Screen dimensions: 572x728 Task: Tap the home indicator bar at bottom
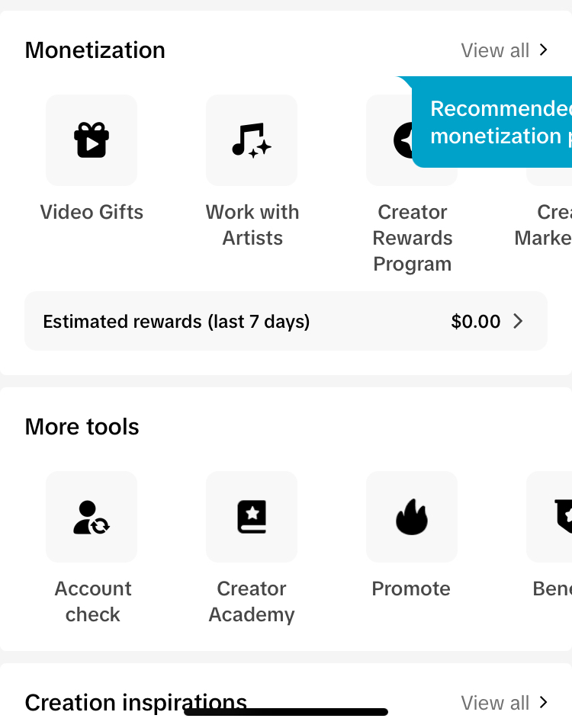(x=286, y=712)
